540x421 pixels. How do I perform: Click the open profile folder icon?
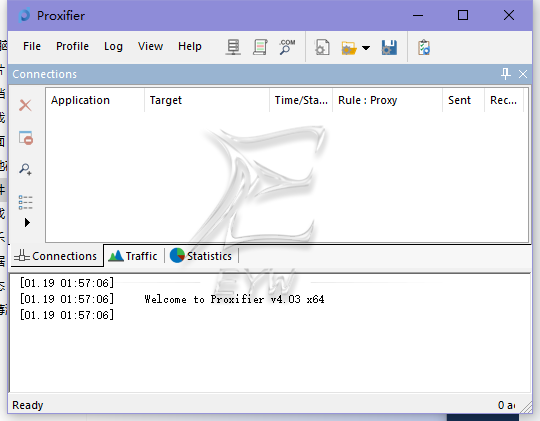click(349, 48)
